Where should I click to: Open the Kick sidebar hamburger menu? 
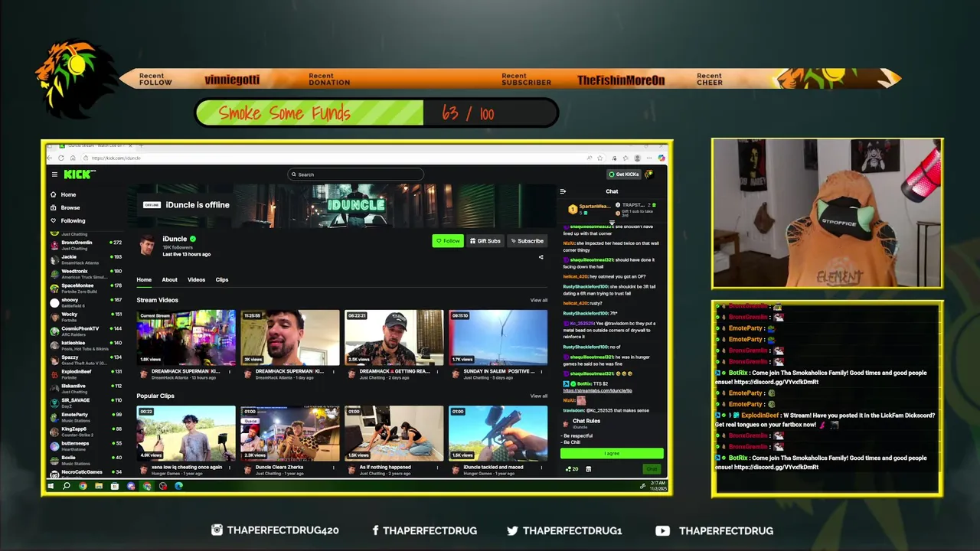54,174
